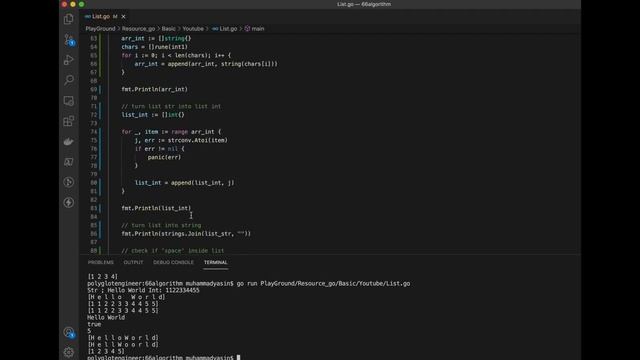This screenshot has height=360, width=640.
Task: Open the Search view
Action: [69, 80]
